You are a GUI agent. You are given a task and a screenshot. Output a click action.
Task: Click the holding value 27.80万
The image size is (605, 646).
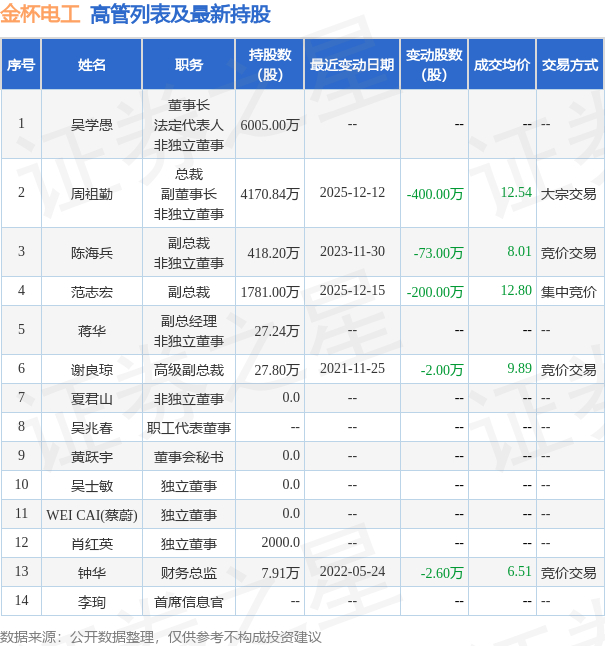tap(277, 369)
